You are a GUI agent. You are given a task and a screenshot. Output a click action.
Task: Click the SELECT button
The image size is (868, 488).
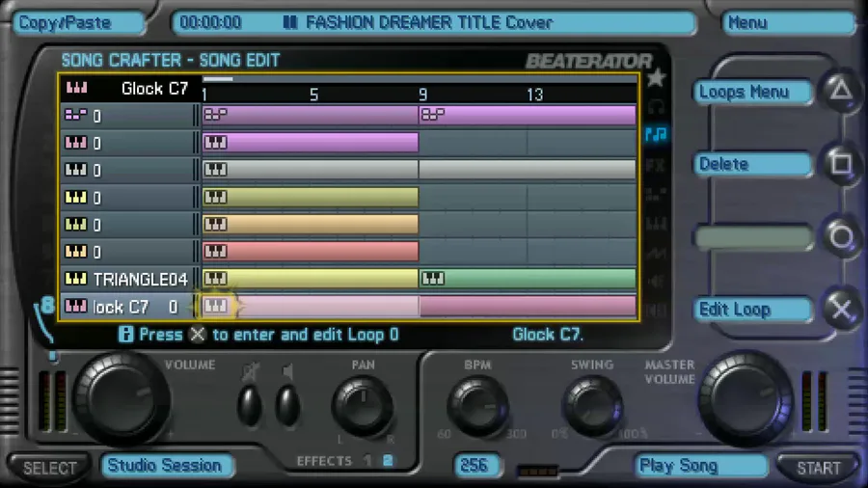(49, 468)
